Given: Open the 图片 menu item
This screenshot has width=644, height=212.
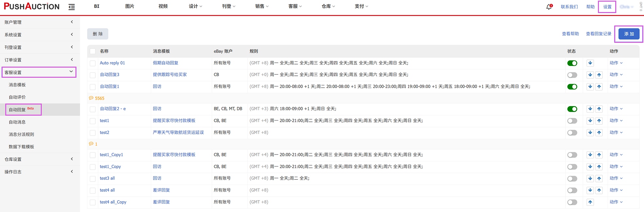Looking at the screenshot, I should (130, 6).
